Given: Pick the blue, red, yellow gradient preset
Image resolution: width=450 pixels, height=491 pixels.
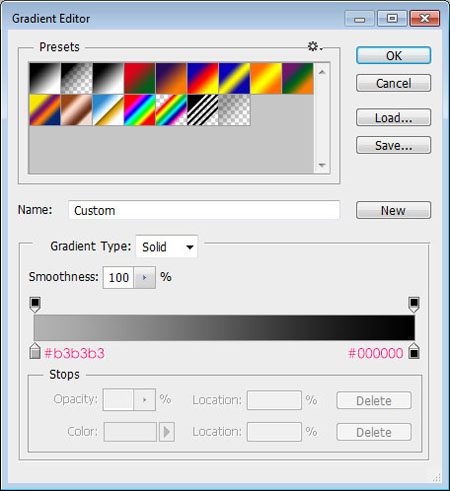Looking at the screenshot, I should click(203, 78).
